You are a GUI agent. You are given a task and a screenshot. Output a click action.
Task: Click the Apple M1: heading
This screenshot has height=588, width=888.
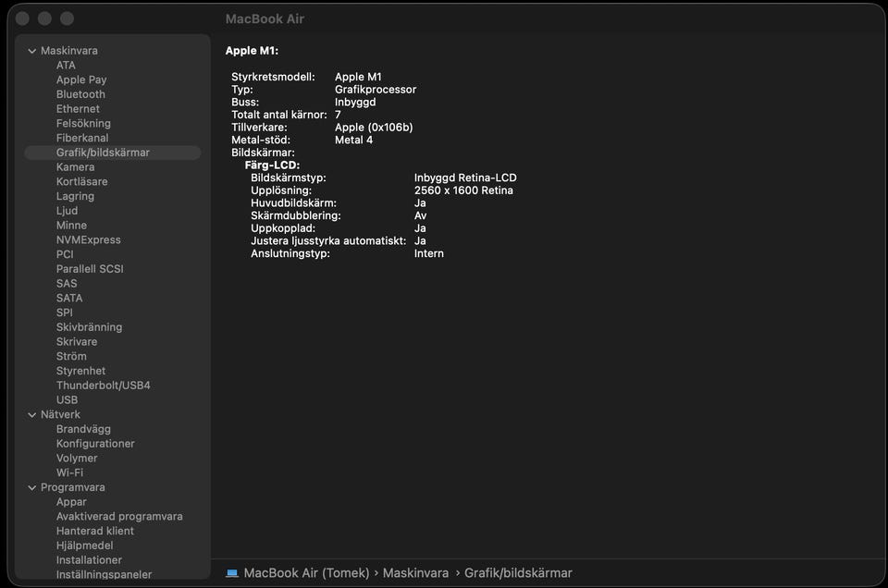[x=252, y=51]
